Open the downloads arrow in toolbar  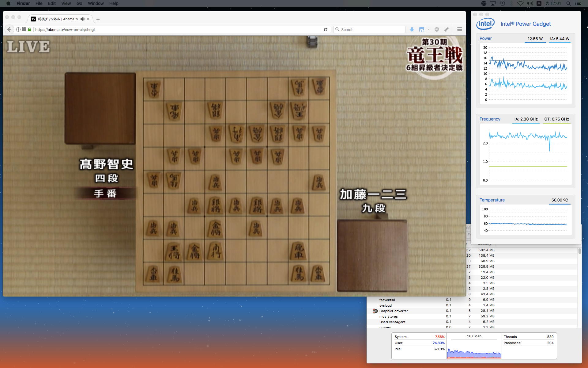pyautogui.click(x=412, y=29)
